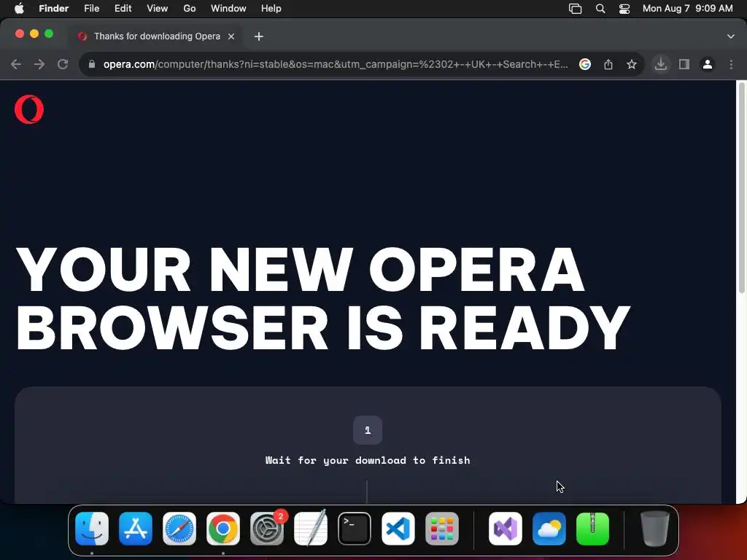Go back to the previous page
The image size is (747, 560).
[x=16, y=64]
